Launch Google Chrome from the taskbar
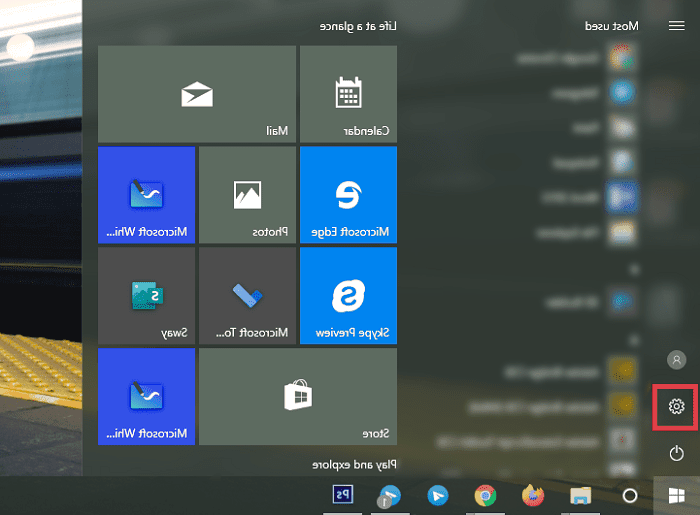 coord(485,495)
